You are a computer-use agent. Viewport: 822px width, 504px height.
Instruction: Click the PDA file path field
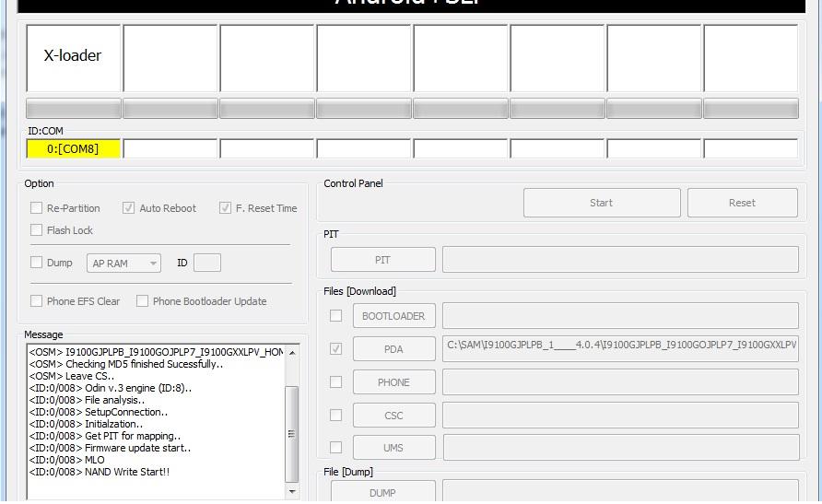pyautogui.click(x=621, y=348)
